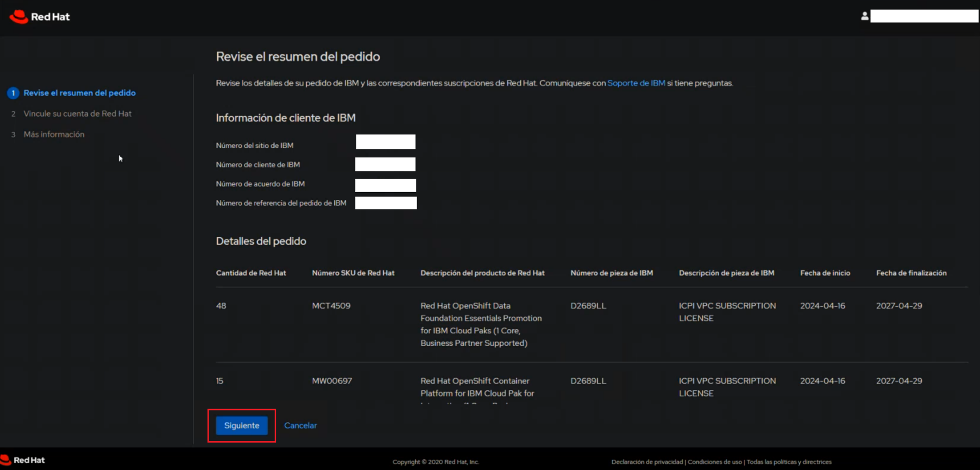
Task: Click the Cancelar link
Action: [300, 426]
